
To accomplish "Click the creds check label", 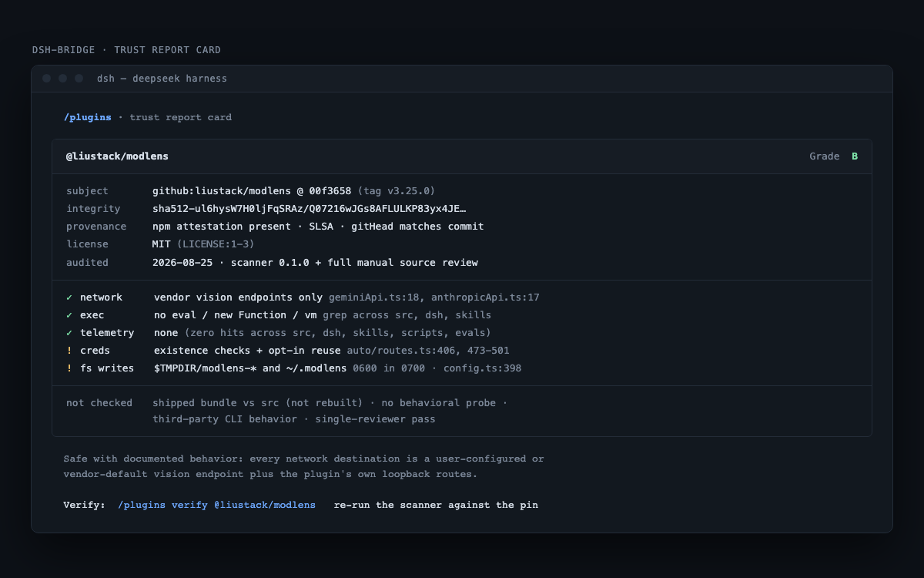I will 95,351.
